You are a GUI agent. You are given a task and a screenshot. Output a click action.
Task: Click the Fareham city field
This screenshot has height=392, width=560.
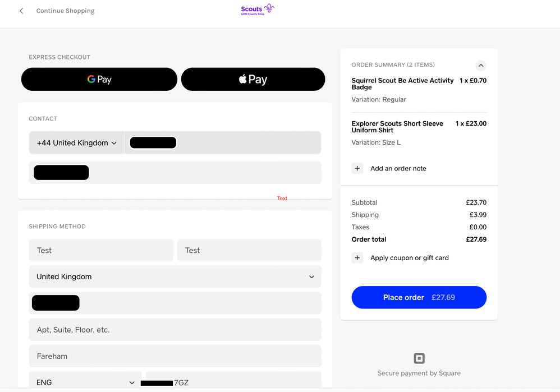[x=175, y=356]
